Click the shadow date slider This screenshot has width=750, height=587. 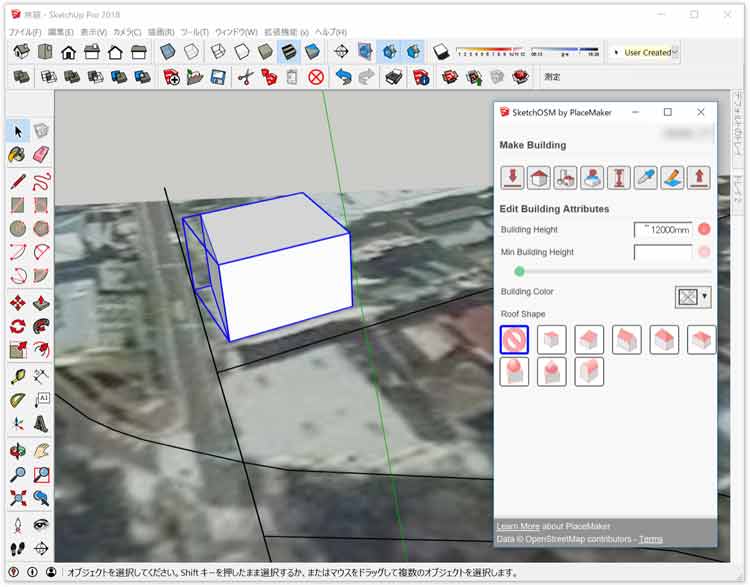coord(490,52)
